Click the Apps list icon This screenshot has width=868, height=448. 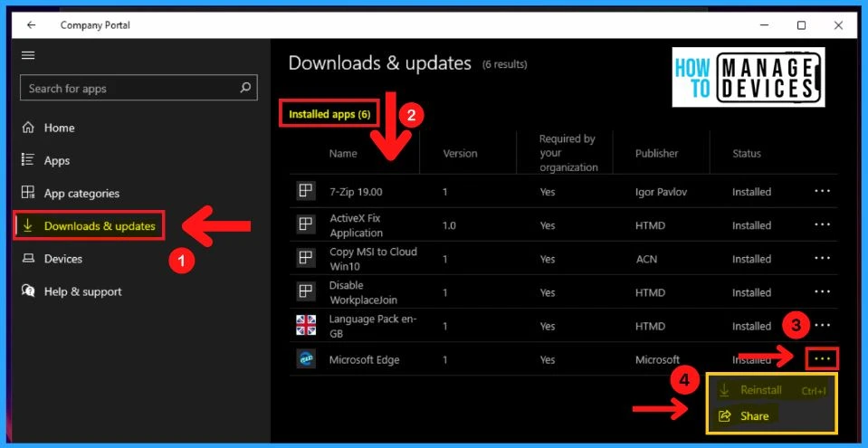pos(28,160)
